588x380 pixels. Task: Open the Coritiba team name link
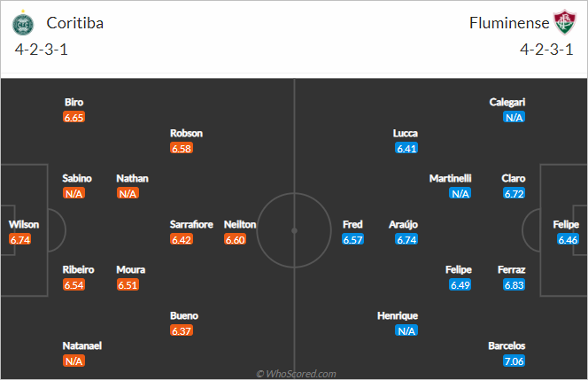click(74, 23)
